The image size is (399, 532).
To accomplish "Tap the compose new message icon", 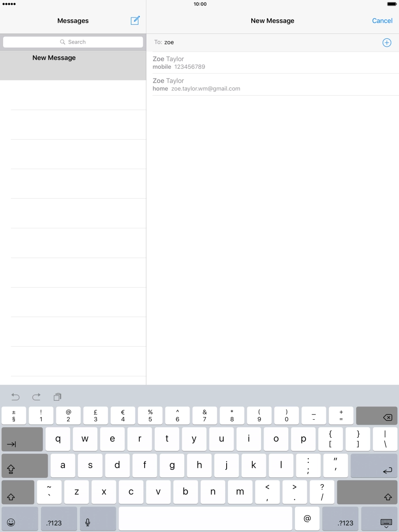I will (x=135, y=21).
